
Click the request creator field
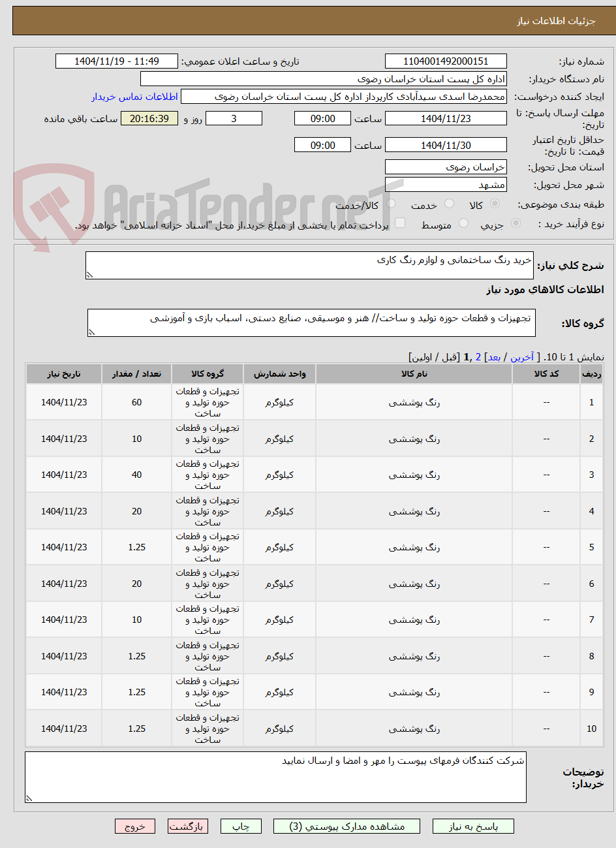[x=344, y=97]
